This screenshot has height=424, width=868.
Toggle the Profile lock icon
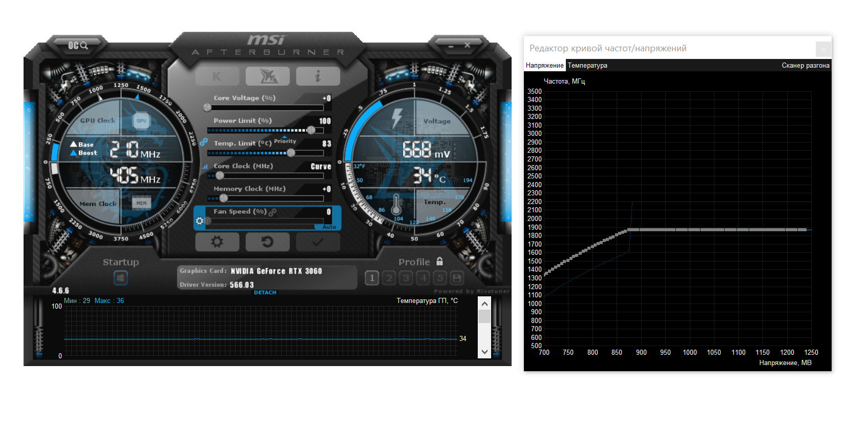click(439, 261)
